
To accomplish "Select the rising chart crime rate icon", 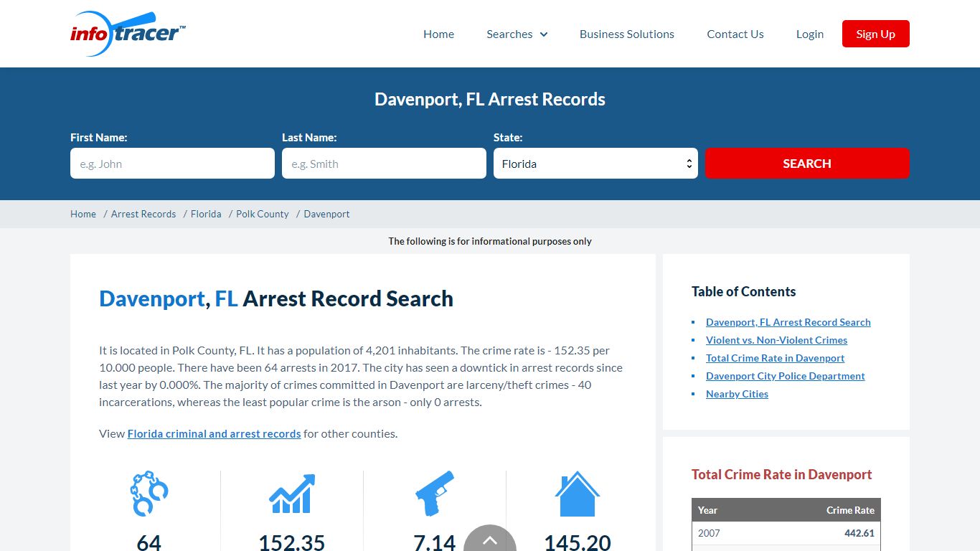I will tap(291, 494).
